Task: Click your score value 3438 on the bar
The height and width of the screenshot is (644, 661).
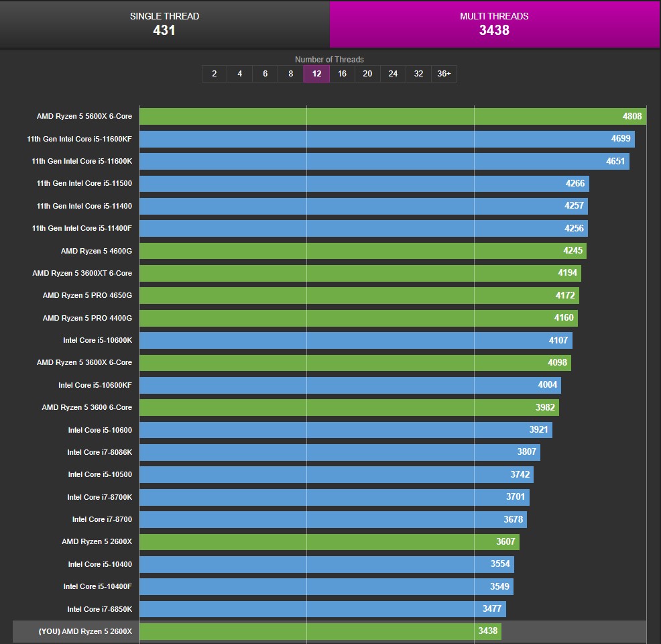Action: (488, 631)
